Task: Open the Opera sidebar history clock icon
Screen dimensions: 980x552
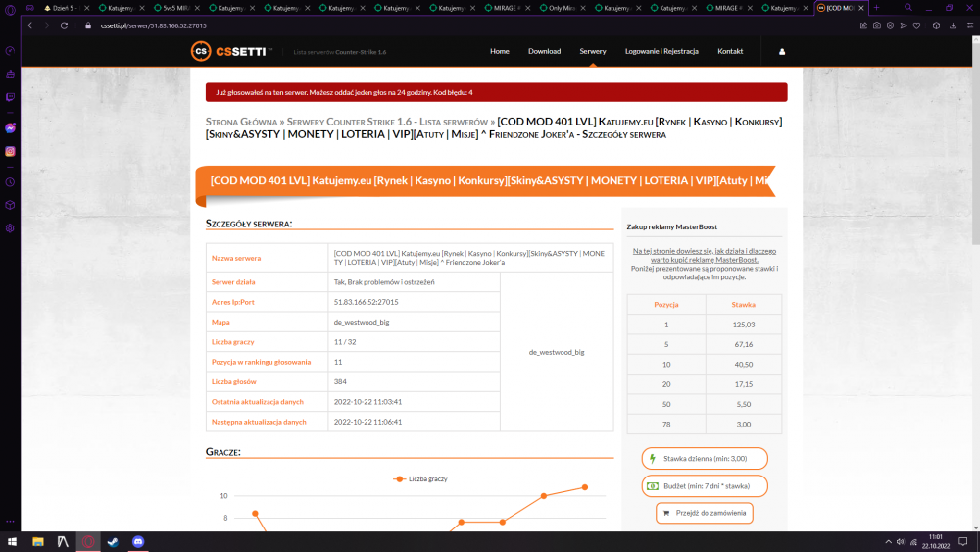Action: pos(10,182)
